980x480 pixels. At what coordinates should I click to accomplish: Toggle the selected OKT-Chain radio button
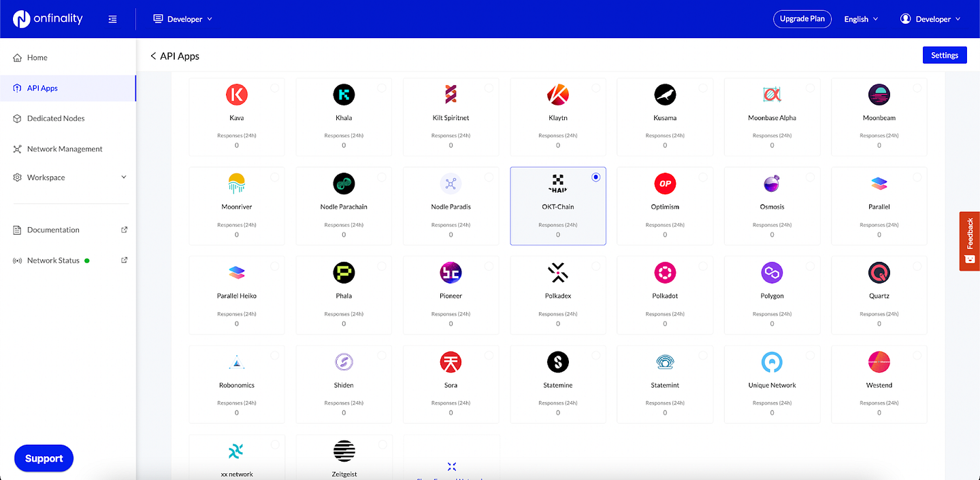[595, 177]
